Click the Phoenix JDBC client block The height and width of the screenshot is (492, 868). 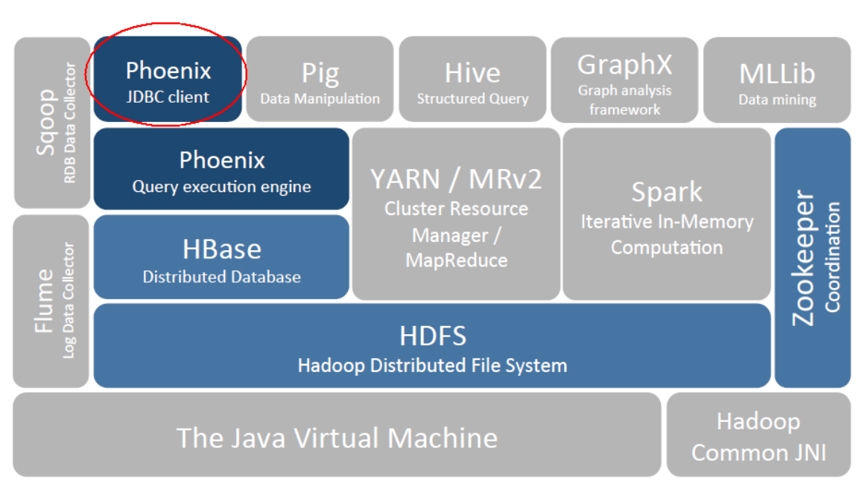coord(168,80)
